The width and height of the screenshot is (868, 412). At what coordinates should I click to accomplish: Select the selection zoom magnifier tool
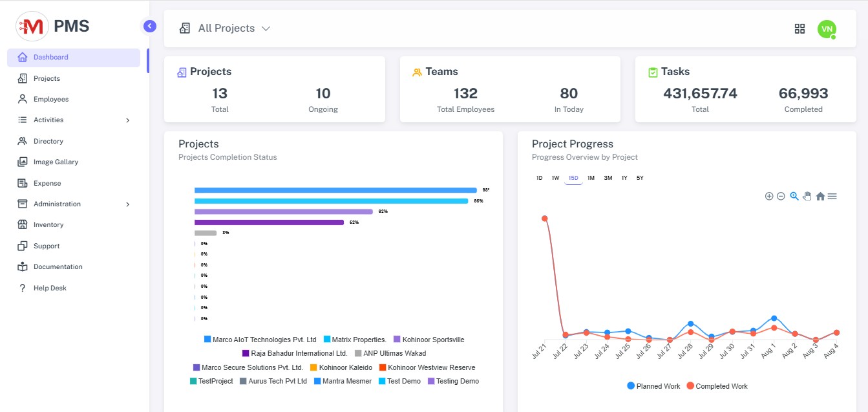click(794, 196)
